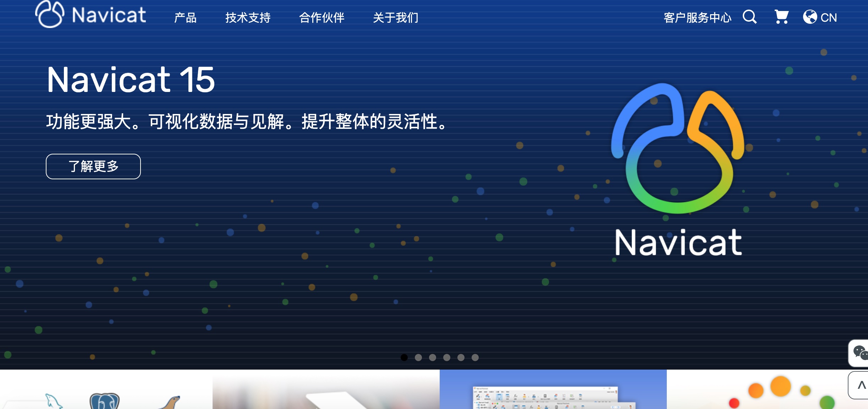
Task: Select the third carousel dot
Action: coord(433,358)
